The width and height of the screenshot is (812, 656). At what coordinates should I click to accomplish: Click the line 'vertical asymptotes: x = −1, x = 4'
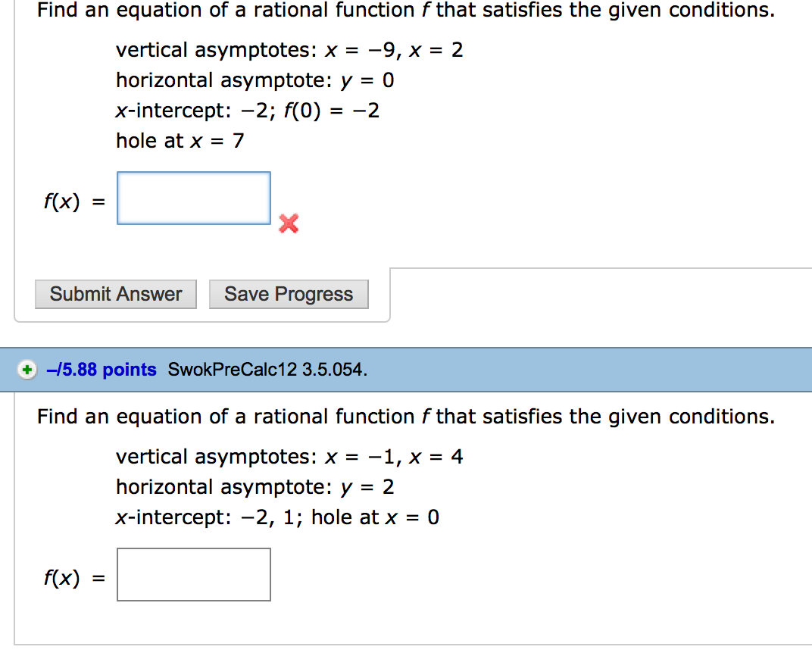[x=289, y=458]
